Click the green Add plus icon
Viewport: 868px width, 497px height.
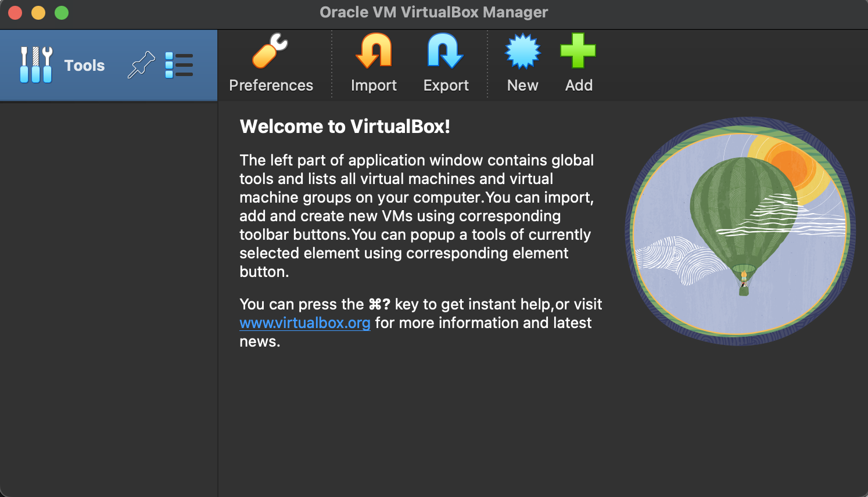coord(578,51)
